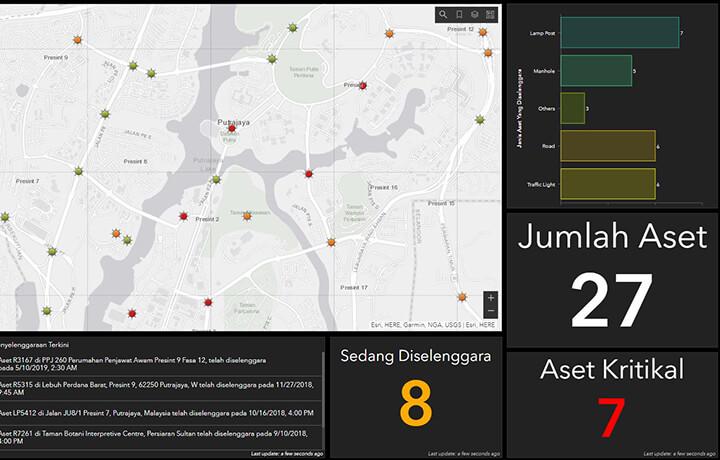This screenshot has height=460, width=720.
Task: Click the Road bar in chart
Action: click(608, 146)
